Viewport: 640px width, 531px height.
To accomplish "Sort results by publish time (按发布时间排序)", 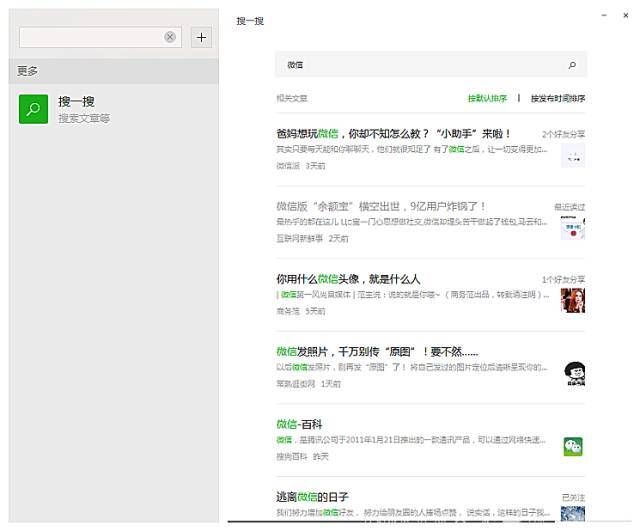I will tap(558, 98).
